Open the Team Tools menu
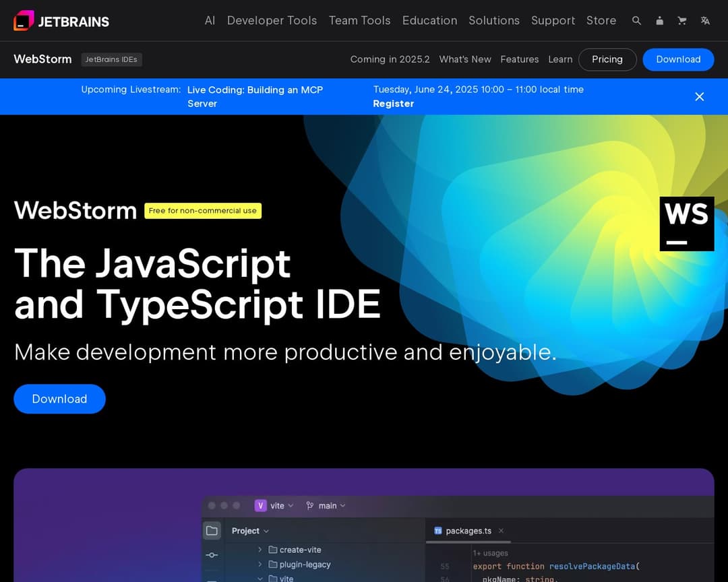This screenshot has height=582, width=728. 360,21
